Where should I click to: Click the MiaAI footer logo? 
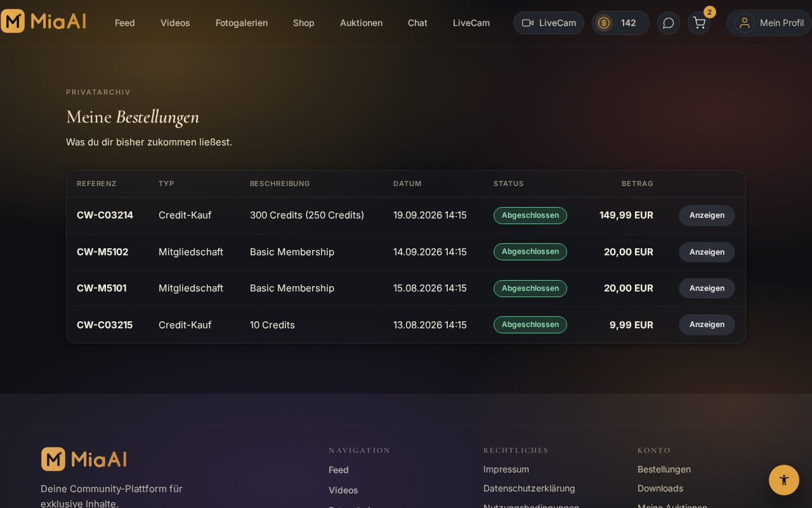point(84,459)
